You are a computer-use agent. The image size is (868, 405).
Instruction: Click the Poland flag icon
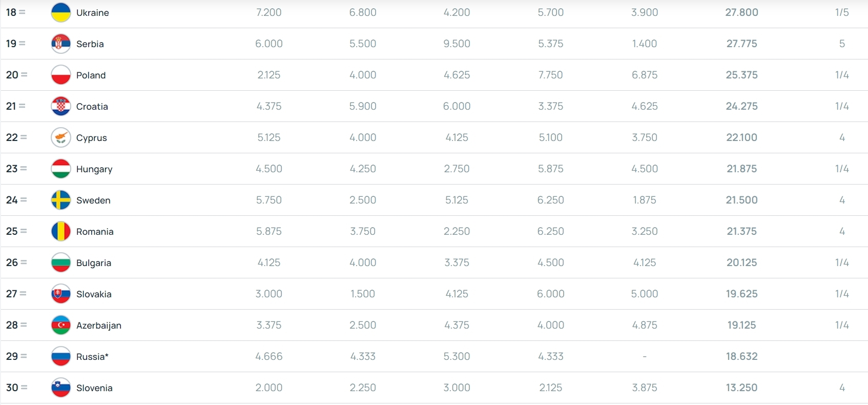pyautogui.click(x=61, y=75)
